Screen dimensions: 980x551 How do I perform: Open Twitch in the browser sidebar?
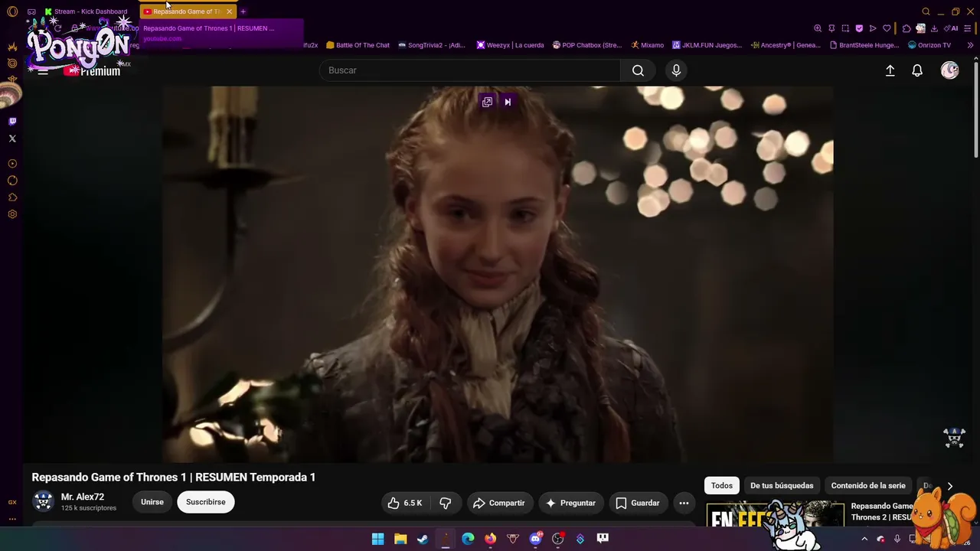coord(12,121)
